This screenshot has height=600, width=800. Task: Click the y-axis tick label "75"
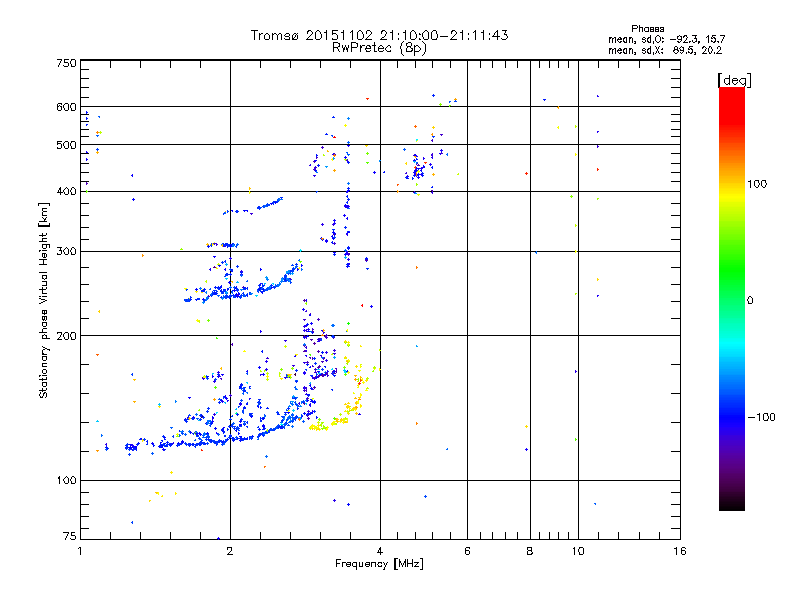click(x=70, y=536)
